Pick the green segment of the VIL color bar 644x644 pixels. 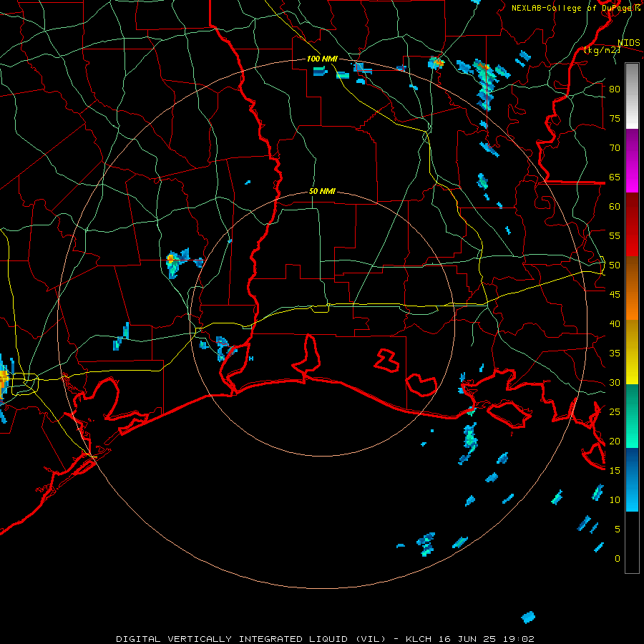coord(632,416)
